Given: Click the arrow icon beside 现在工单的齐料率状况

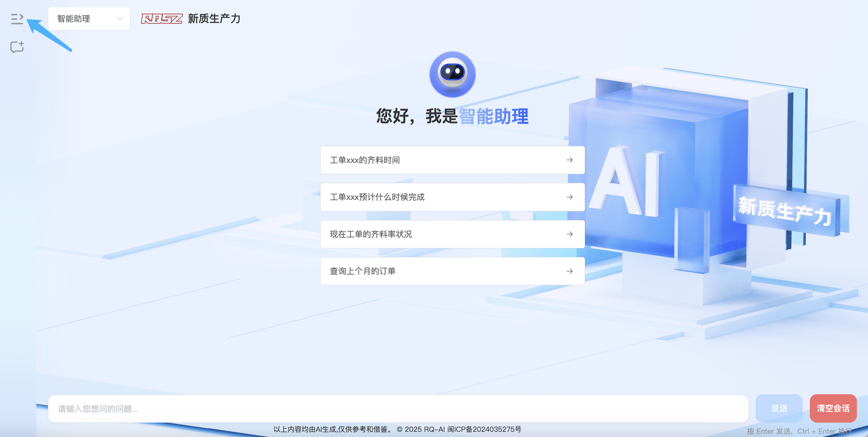Looking at the screenshot, I should [x=569, y=234].
